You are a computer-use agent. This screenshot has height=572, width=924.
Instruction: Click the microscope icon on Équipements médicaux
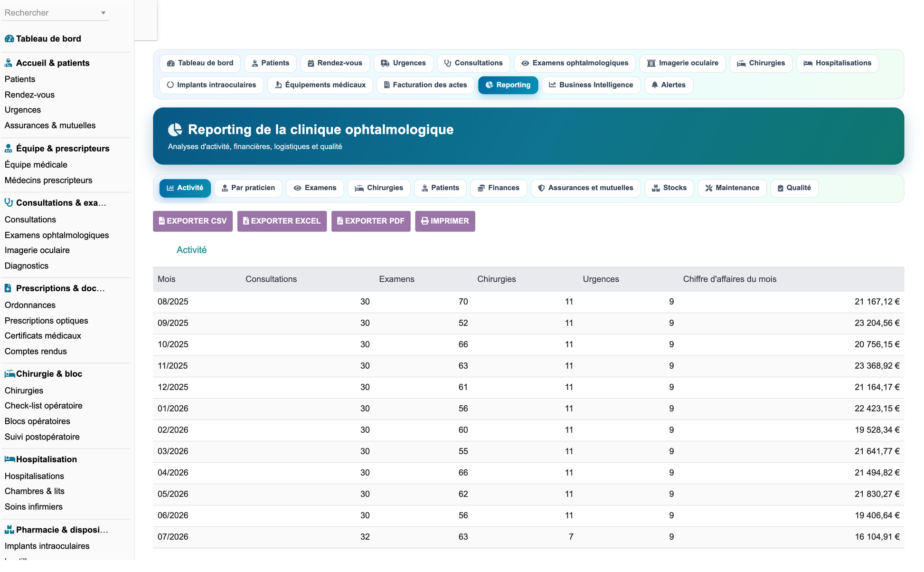pyautogui.click(x=279, y=85)
